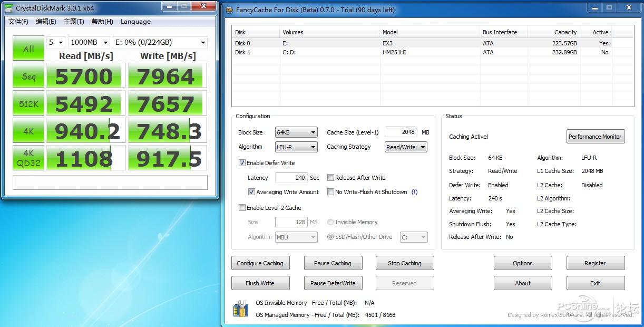Click the write-flush warning (!) info link
Viewport: 644px width, 327px height.
pyautogui.click(x=414, y=192)
